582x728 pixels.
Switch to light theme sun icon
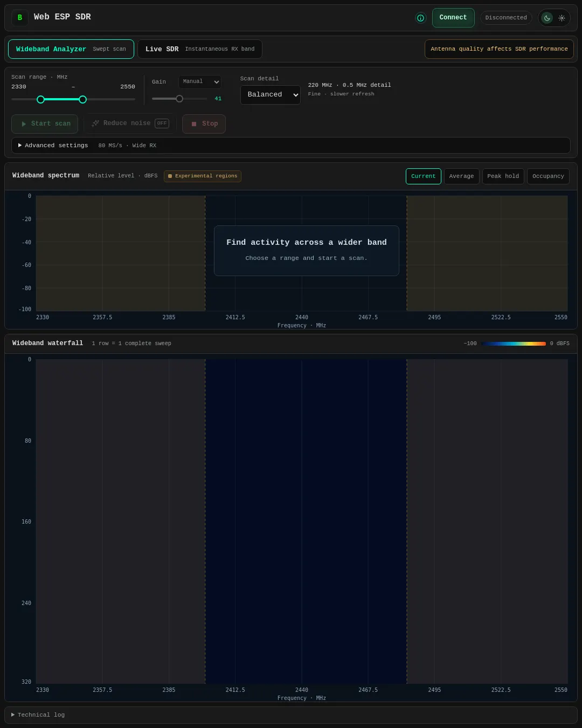coord(562,18)
